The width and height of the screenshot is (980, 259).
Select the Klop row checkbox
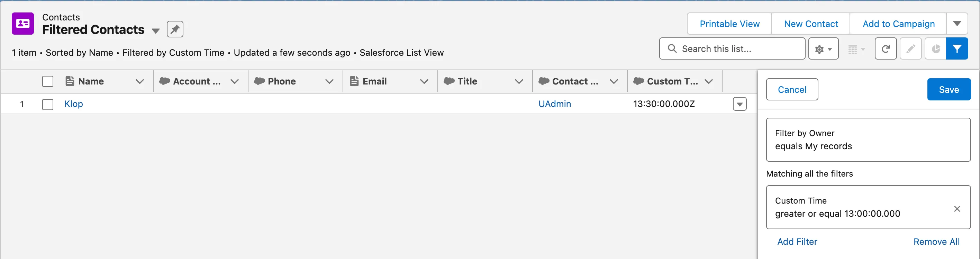tap(47, 104)
